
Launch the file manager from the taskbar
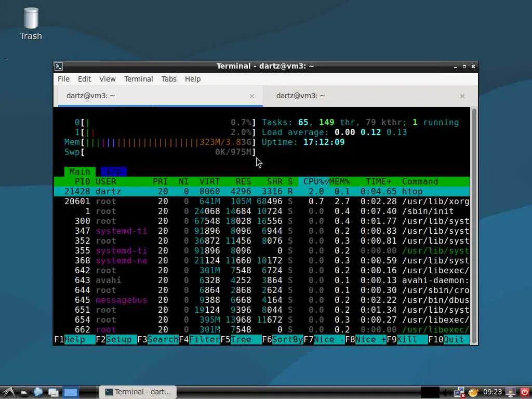(24, 393)
